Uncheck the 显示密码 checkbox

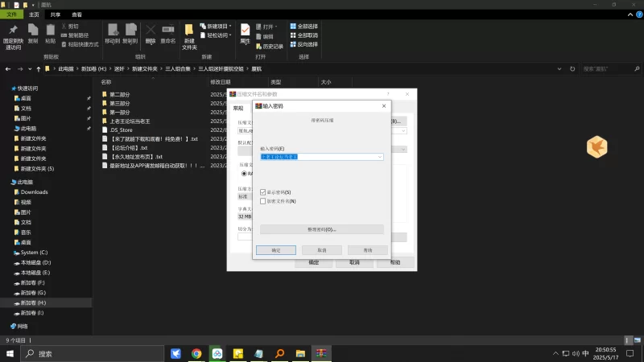(263, 192)
